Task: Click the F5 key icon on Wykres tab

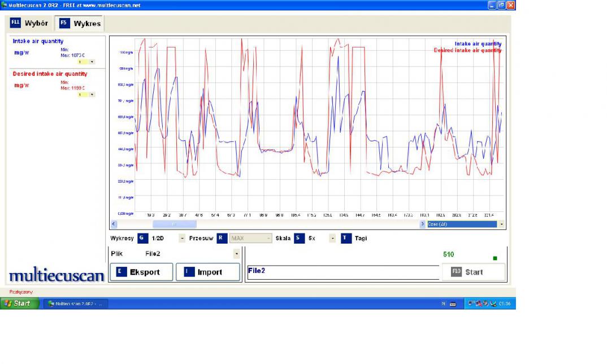Action: coord(64,23)
